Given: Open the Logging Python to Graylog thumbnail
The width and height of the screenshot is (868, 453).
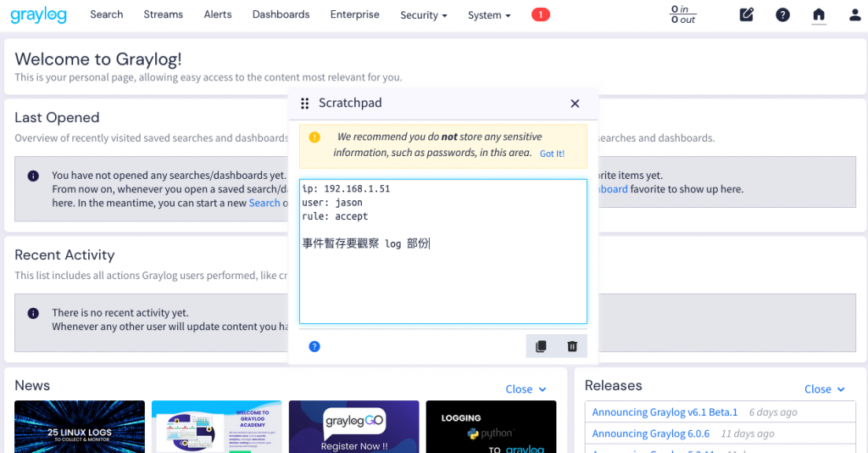Looking at the screenshot, I should 491,427.
